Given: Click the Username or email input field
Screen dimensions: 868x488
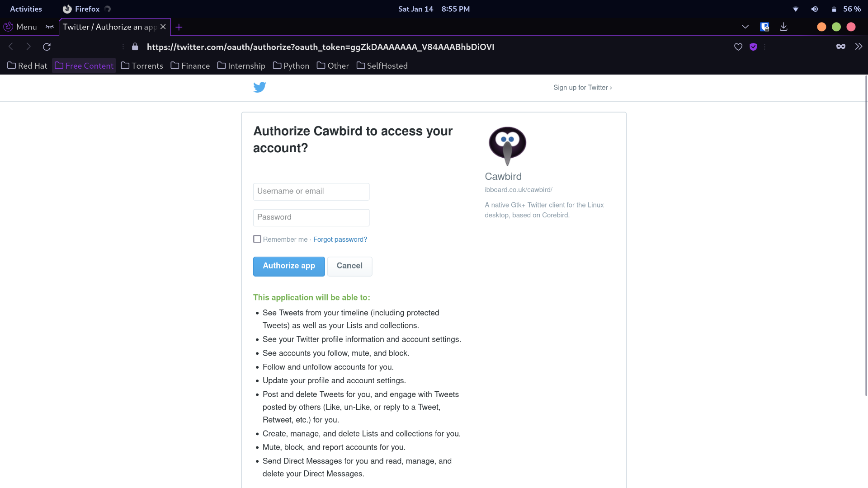Looking at the screenshot, I should pyautogui.click(x=311, y=191).
